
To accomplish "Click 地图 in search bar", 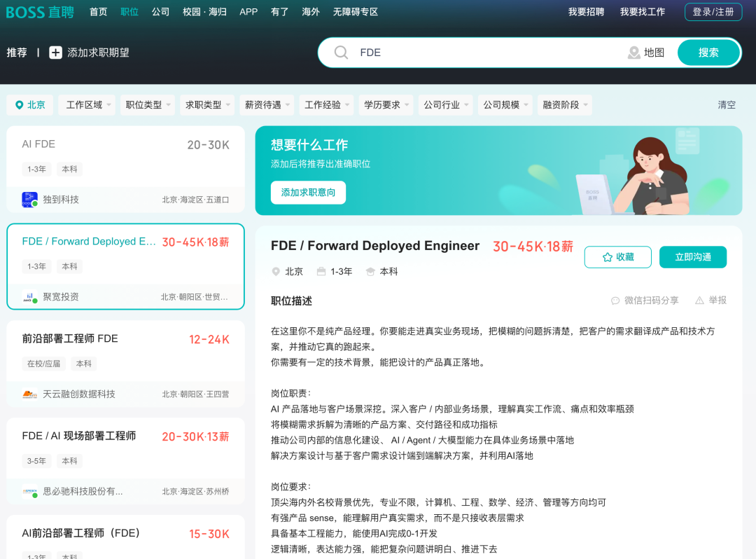I will tap(654, 53).
